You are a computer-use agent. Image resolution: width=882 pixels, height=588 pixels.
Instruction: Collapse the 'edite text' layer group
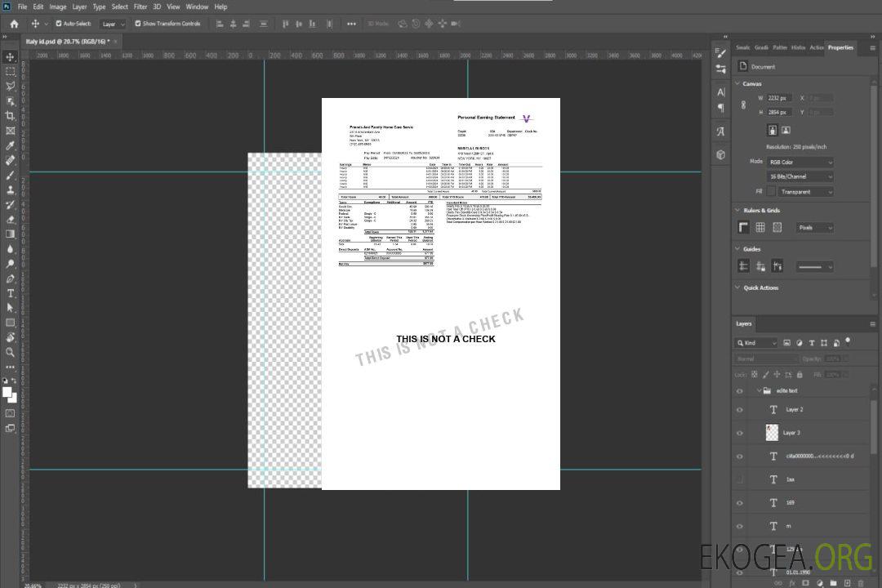[759, 390]
